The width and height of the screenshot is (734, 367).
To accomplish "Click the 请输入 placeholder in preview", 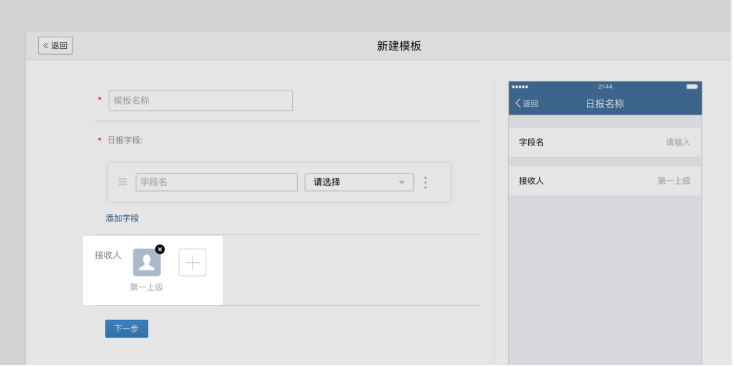I will (678, 142).
